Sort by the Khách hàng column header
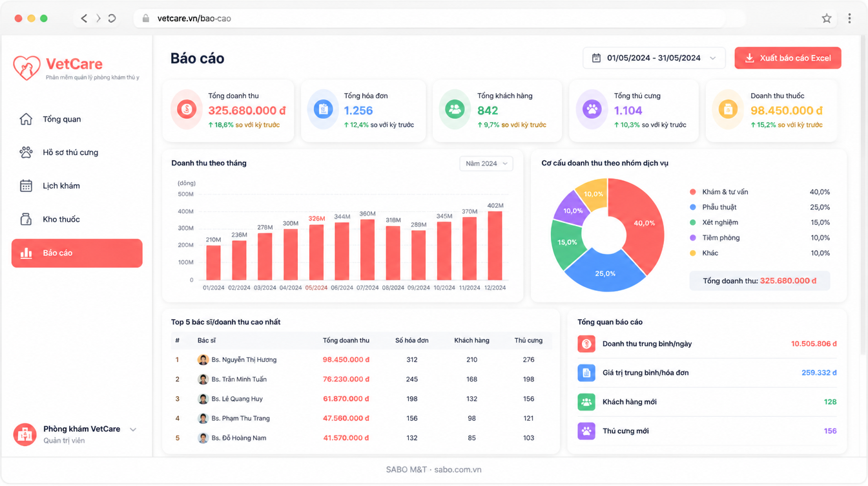This screenshot has height=486, width=868. tap(472, 341)
